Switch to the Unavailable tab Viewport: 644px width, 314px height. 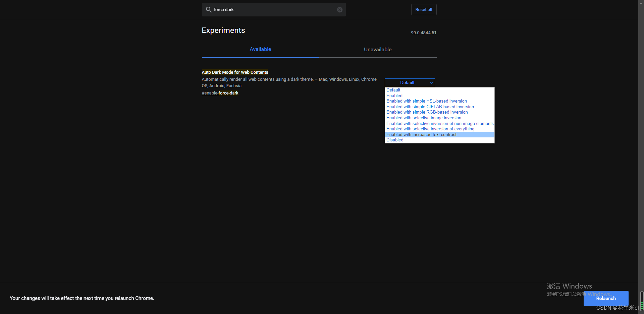(x=378, y=49)
